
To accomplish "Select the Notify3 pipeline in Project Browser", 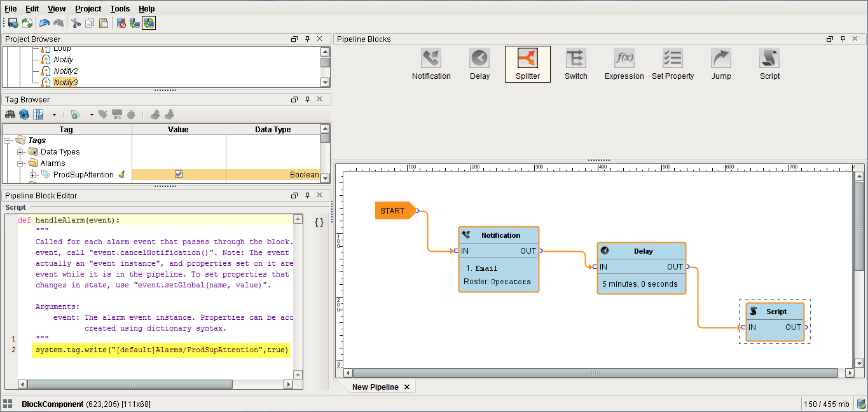I will 65,83.
